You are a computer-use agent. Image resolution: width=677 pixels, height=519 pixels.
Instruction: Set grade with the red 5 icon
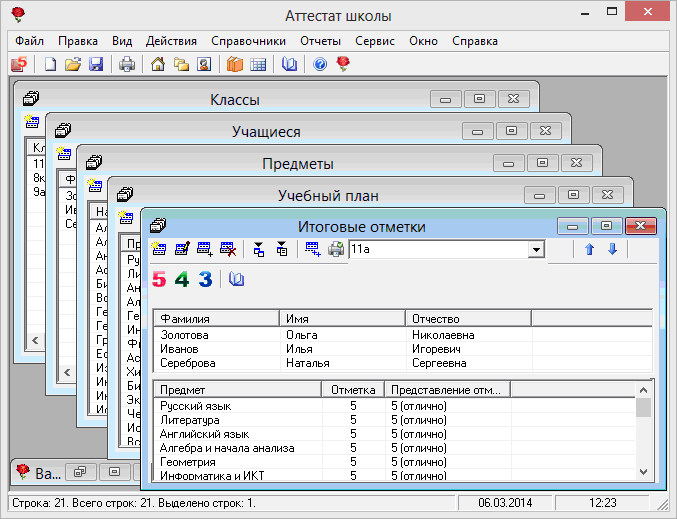[x=160, y=280]
